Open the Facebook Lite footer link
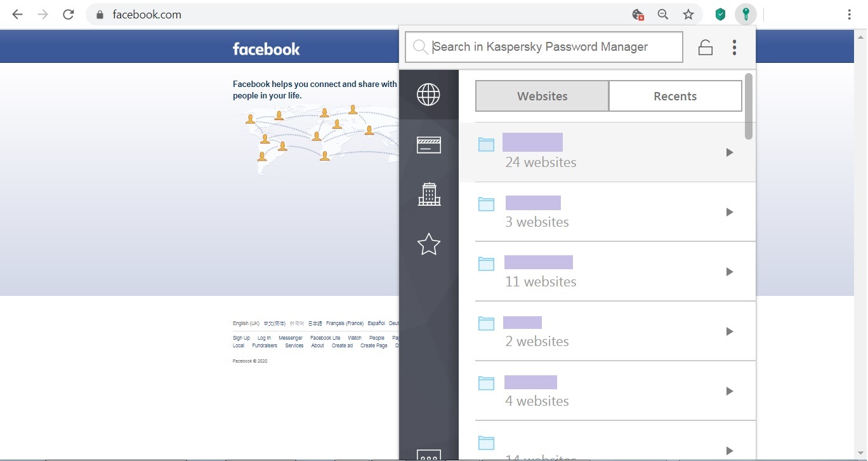 [x=325, y=338]
